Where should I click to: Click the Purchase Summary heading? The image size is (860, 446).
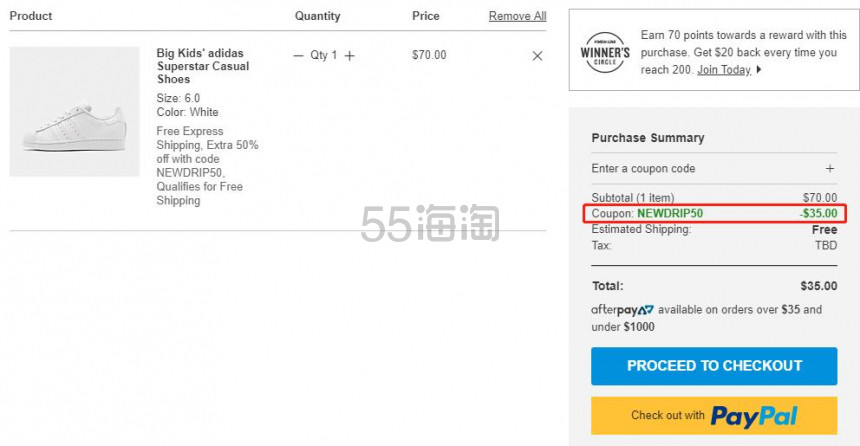(648, 138)
